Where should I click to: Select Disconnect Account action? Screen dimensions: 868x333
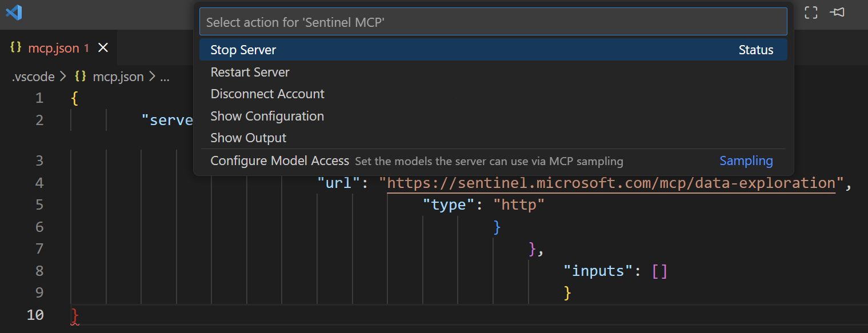click(x=267, y=94)
